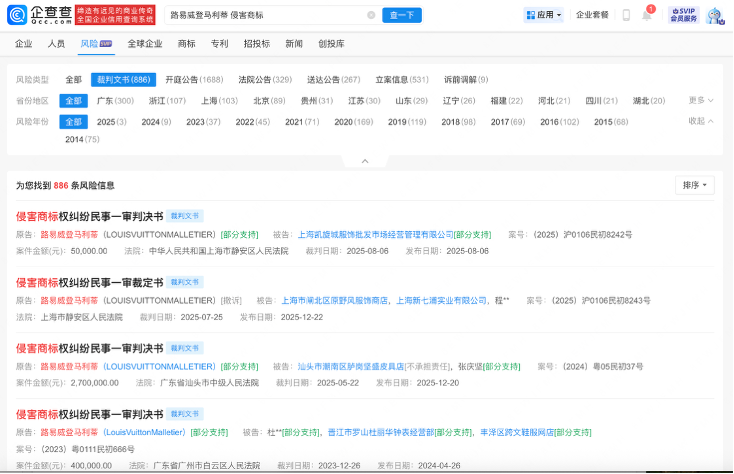Switch to the 招投标 tab

257,44
